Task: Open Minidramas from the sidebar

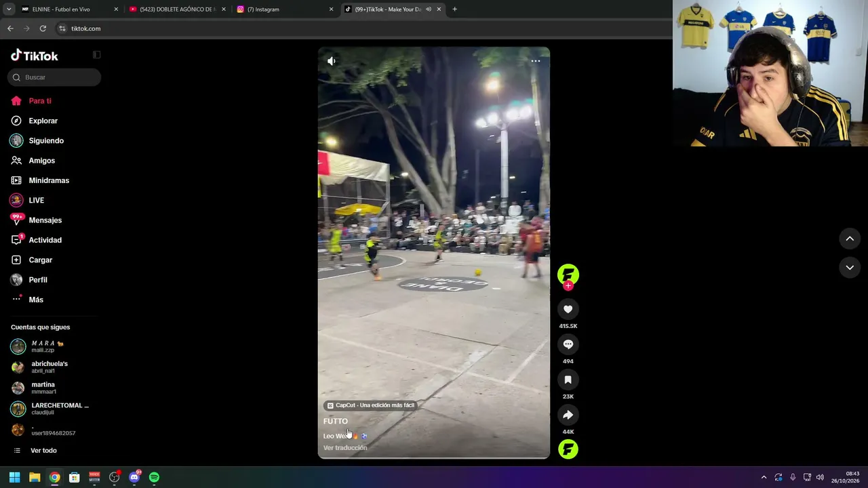Action: [49, 180]
